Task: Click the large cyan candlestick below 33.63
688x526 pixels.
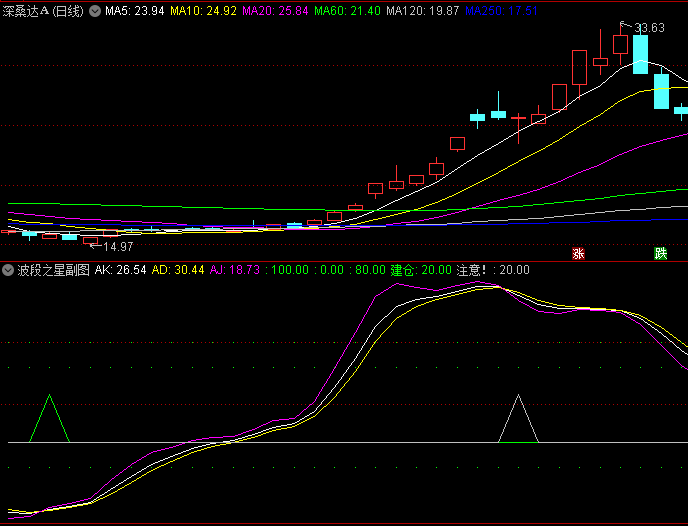Action: [640, 54]
